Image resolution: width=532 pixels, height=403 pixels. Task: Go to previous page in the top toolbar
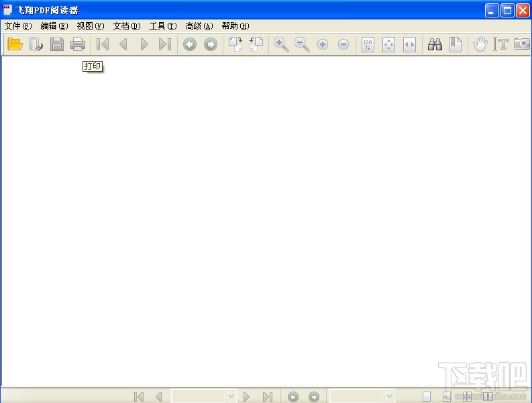coord(123,44)
